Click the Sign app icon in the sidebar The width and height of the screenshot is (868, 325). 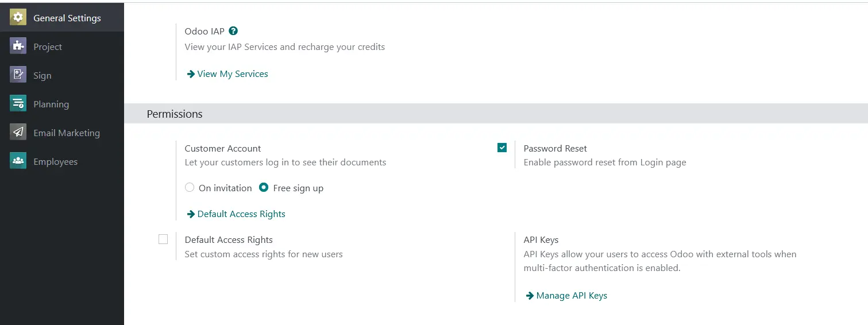click(x=18, y=75)
